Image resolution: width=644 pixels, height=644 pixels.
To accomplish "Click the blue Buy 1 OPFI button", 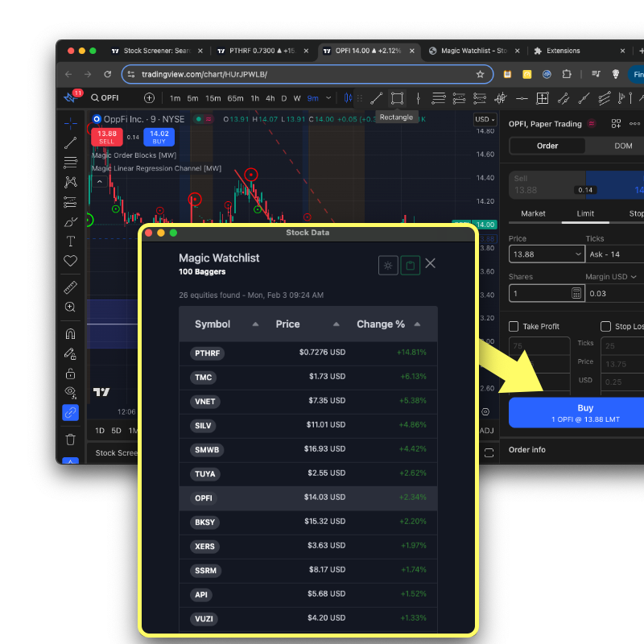I will [x=585, y=411].
